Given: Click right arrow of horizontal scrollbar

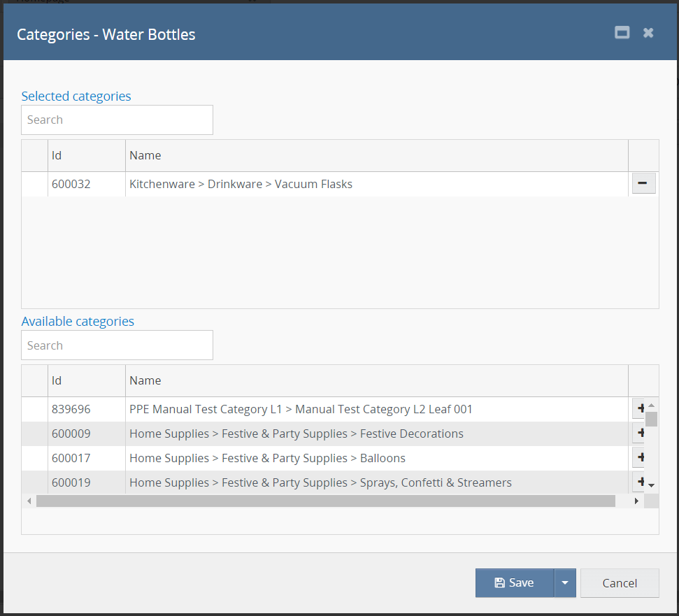Looking at the screenshot, I should (636, 501).
